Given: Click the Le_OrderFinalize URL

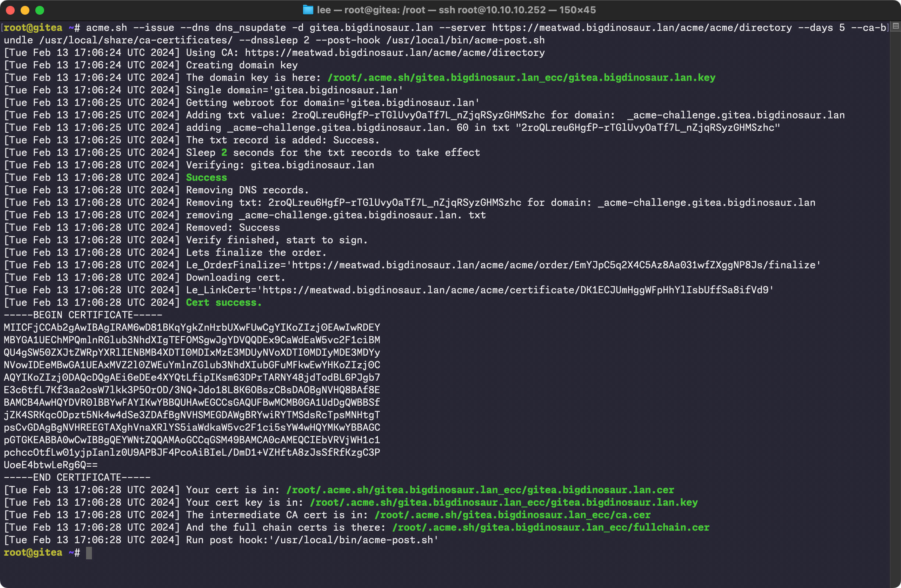Looking at the screenshot, I should pyautogui.click(x=553, y=265).
